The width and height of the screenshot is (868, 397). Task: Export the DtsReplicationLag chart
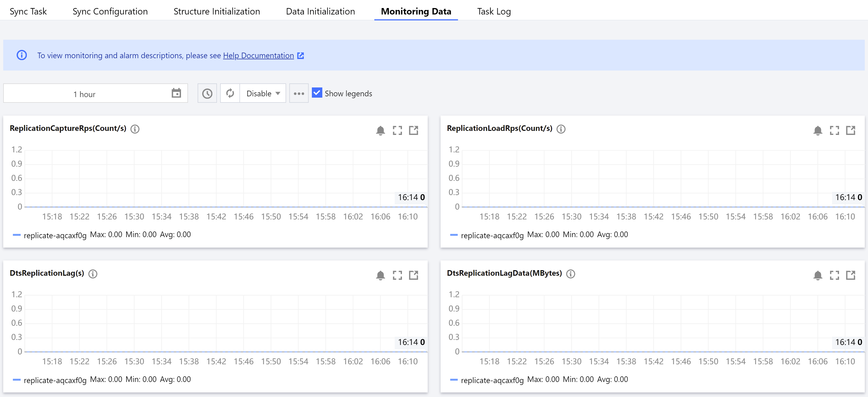(x=413, y=275)
